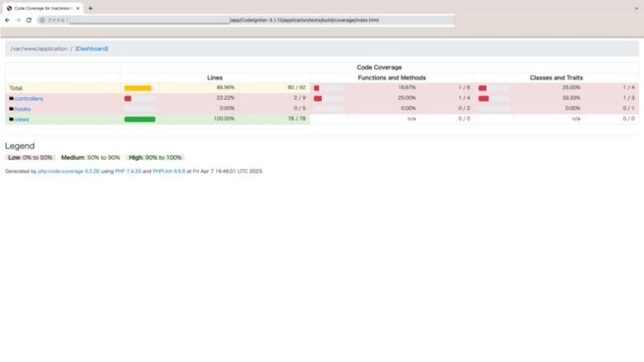
Task: Click the Total lines yellow coverage bar
Action: tap(138, 88)
